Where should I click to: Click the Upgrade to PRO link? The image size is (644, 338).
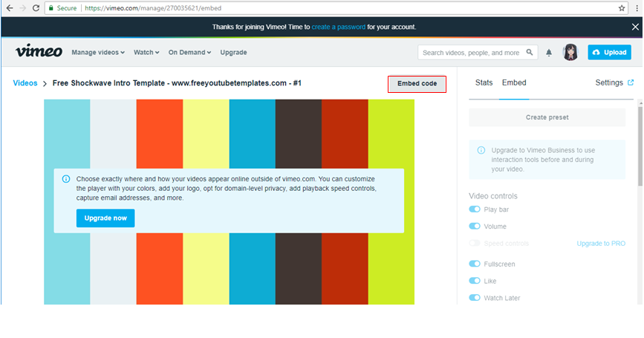point(601,244)
